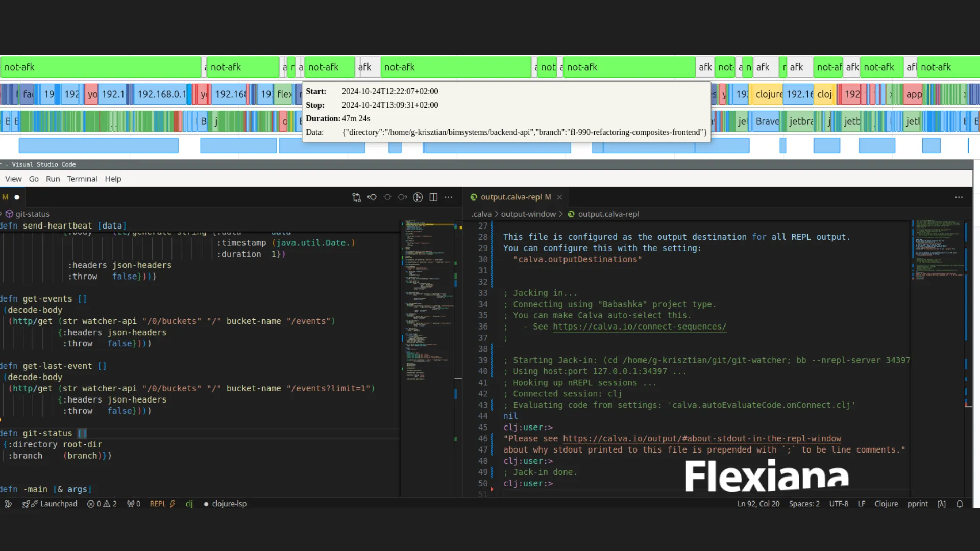Toggle pprint in the status bar

coord(918,504)
